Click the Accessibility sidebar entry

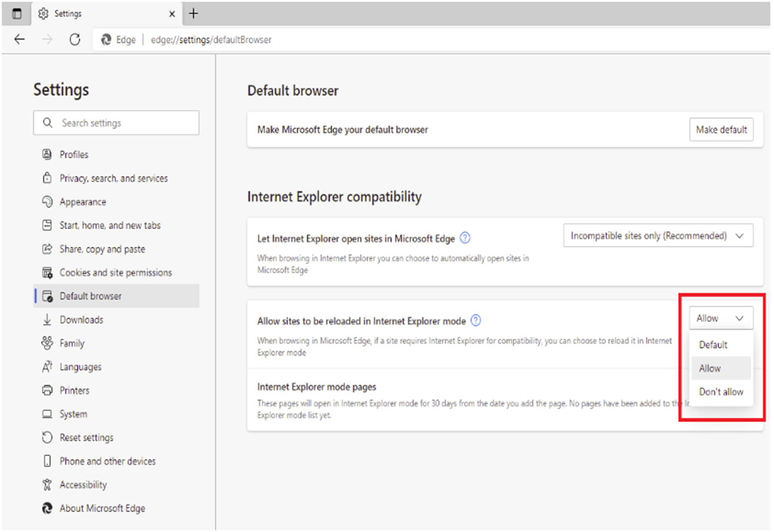[x=82, y=484]
